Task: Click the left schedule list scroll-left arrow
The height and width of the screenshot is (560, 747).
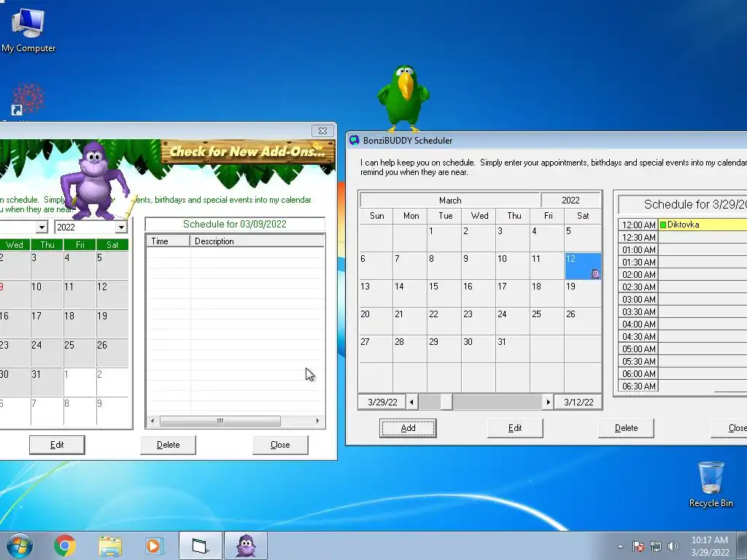Action: [152, 421]
